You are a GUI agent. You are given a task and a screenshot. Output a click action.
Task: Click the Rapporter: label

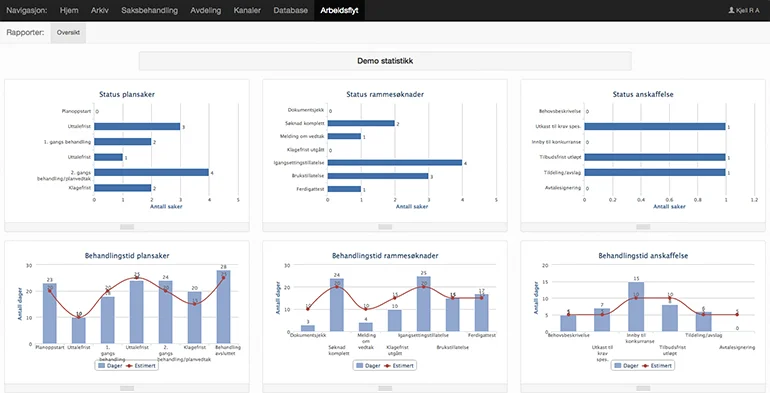25,33
